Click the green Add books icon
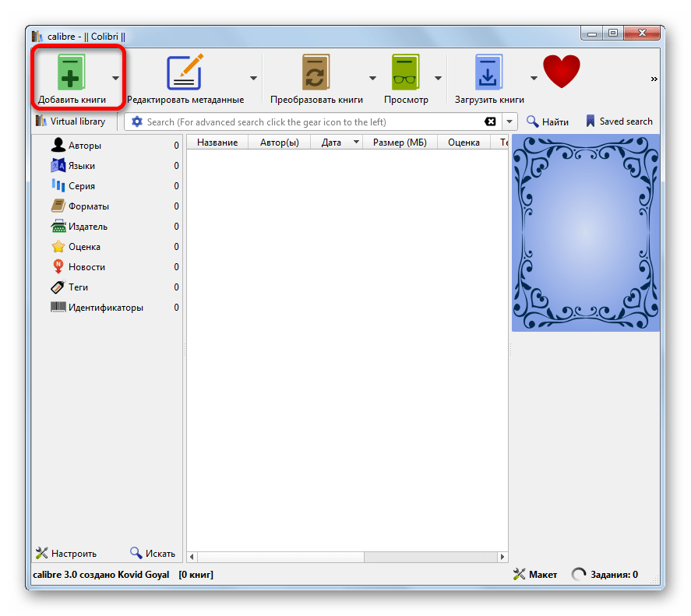 [72, 73]
